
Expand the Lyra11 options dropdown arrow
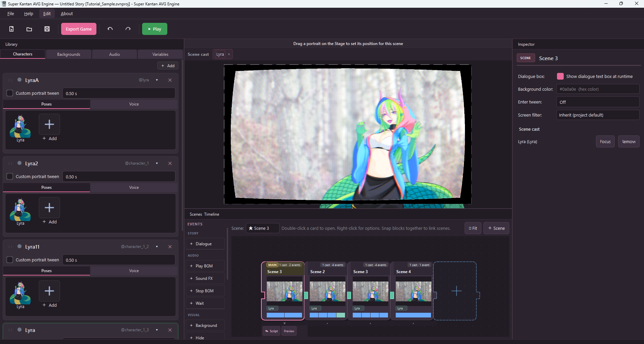click(x=157, y=247)
